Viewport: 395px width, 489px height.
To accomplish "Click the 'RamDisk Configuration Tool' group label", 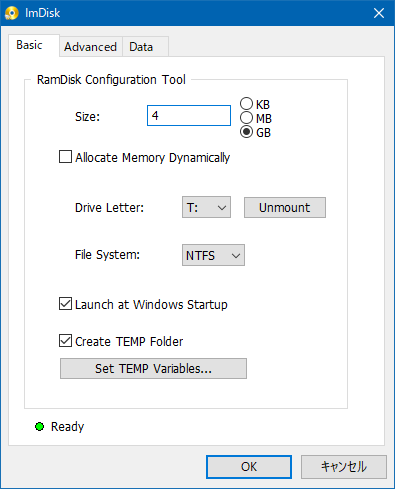I will pyautogui.click(x=111, y=80).
